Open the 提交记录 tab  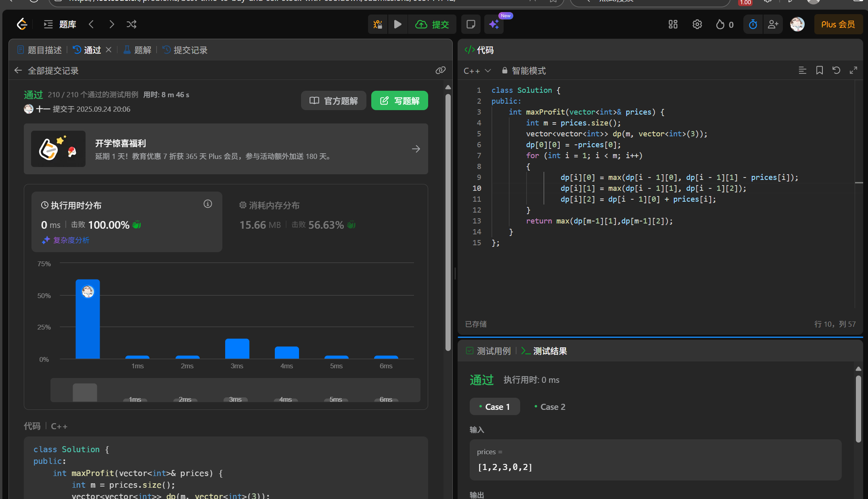(185, 50)
